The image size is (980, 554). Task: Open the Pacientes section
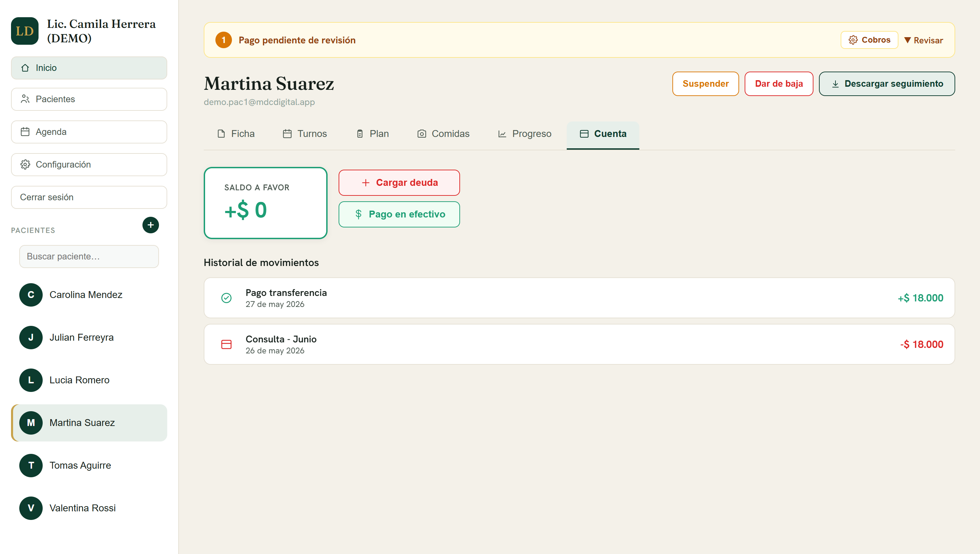[89, 99]
